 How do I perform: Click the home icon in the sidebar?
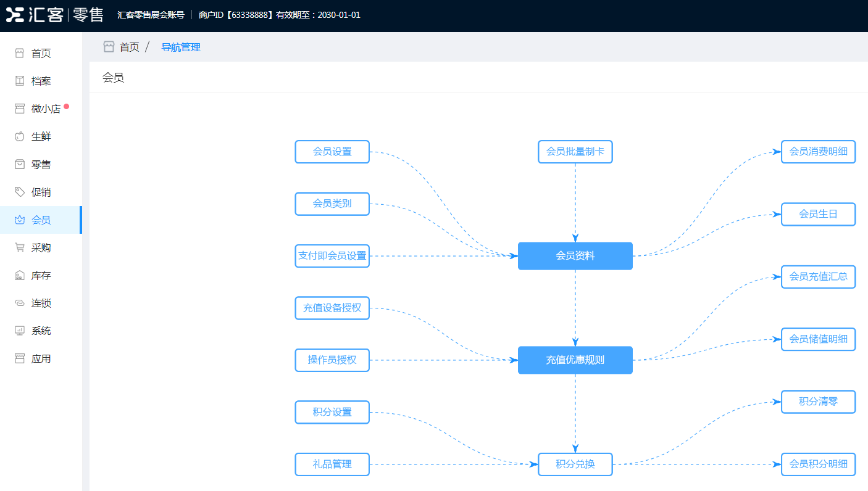(x=20, y=54)
